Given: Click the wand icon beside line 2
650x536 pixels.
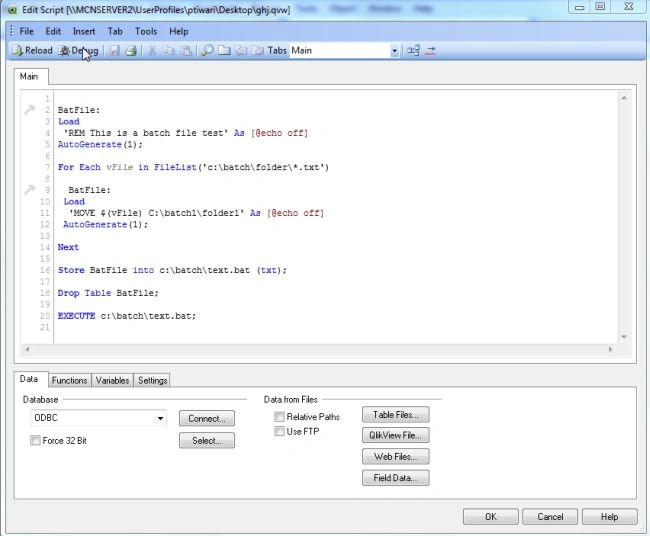Looking at the screenshot, I should point(29,109).
